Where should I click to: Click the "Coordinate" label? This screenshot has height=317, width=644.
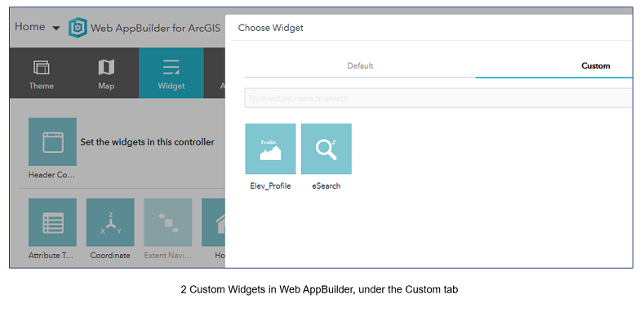(110, 256)
